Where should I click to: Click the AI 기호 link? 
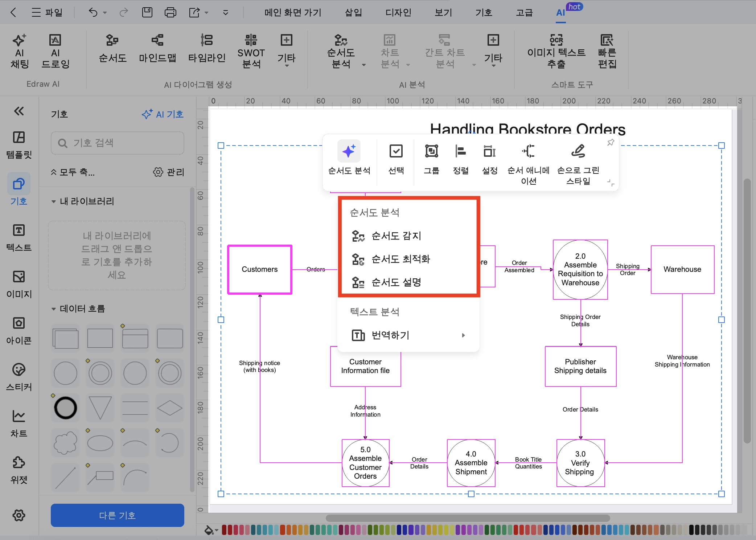pos(163,114)
